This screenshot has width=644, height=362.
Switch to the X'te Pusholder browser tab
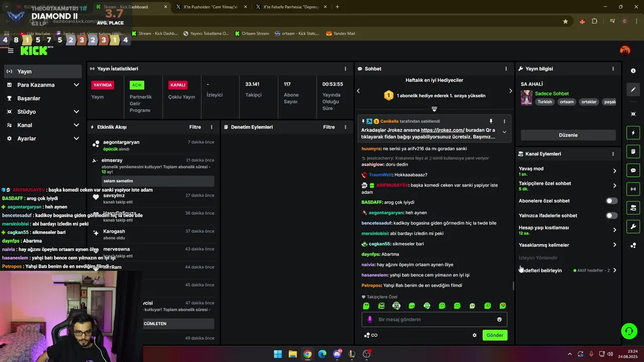pyautogui.click(x=211, y=7)
